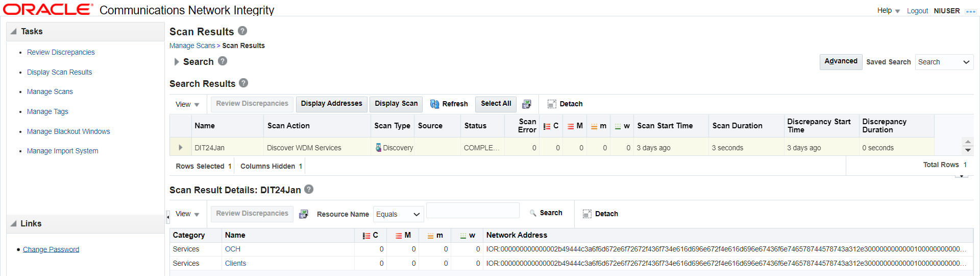Click the 3 seconds scan duration cell
This screenshot has height=276, width=980.
point(746,148)
